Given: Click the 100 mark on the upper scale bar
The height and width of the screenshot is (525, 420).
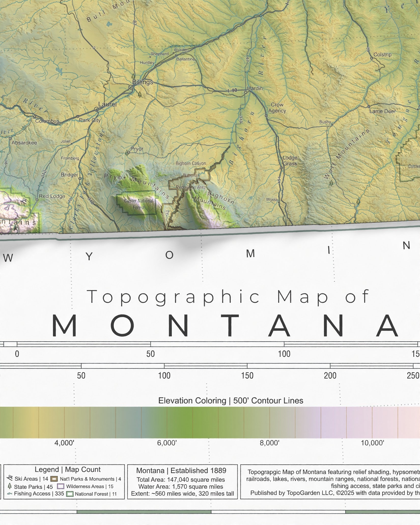Looking at the screenshot, I should click(x=284, y=354).
